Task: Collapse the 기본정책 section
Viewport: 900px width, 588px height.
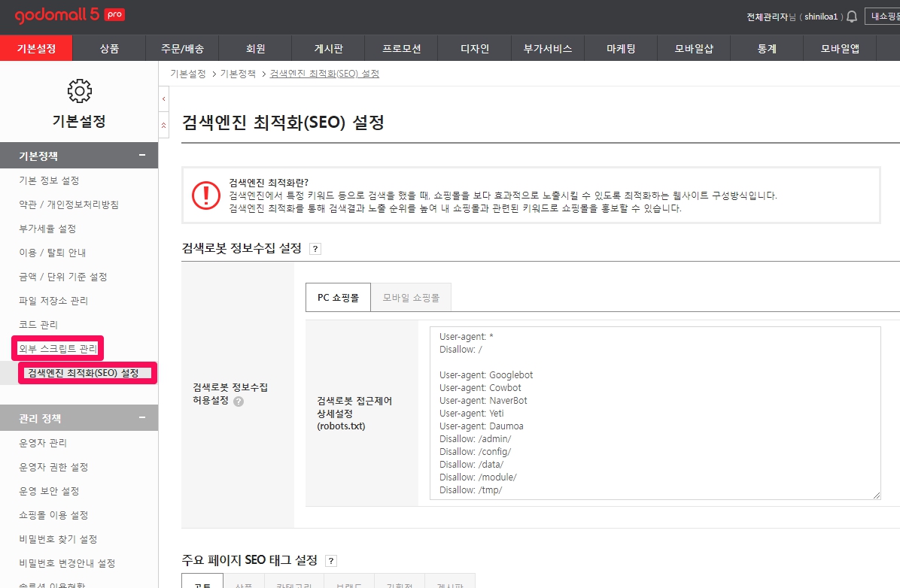Action: pyautogui.click(x=142, y=156)
